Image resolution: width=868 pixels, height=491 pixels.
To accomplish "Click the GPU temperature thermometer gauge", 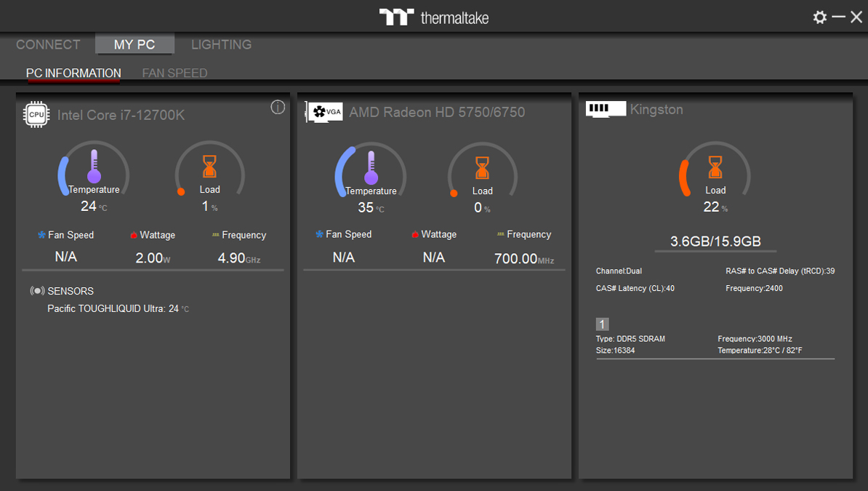I will (371, 169).
